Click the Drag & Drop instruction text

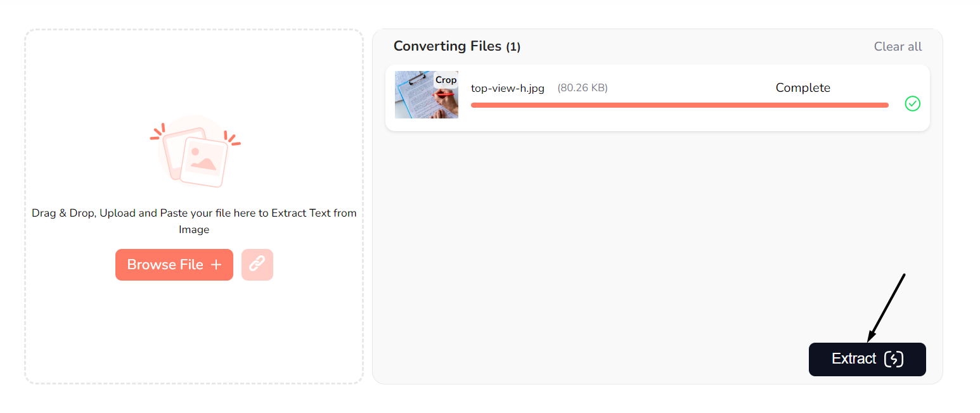194,213
